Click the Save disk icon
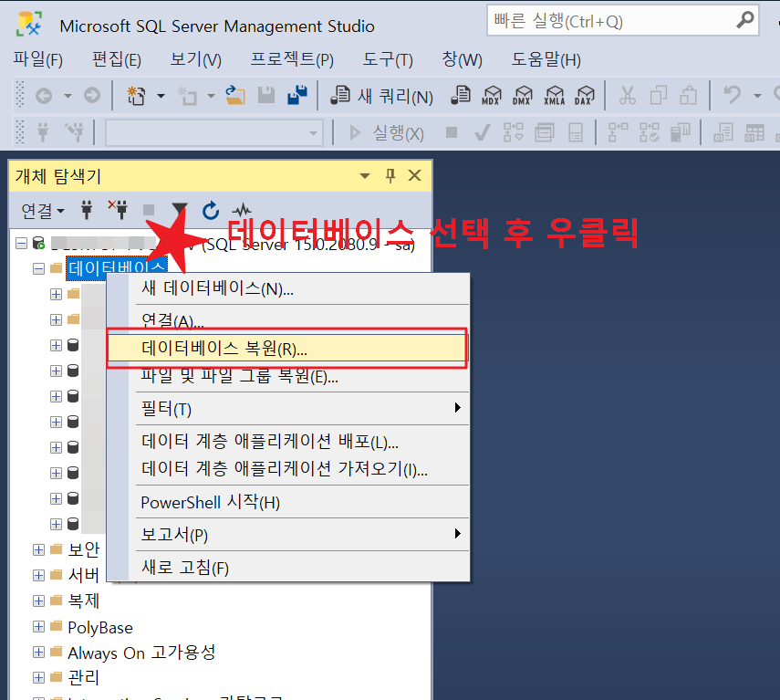780x700 pixels. coord(266,95)
